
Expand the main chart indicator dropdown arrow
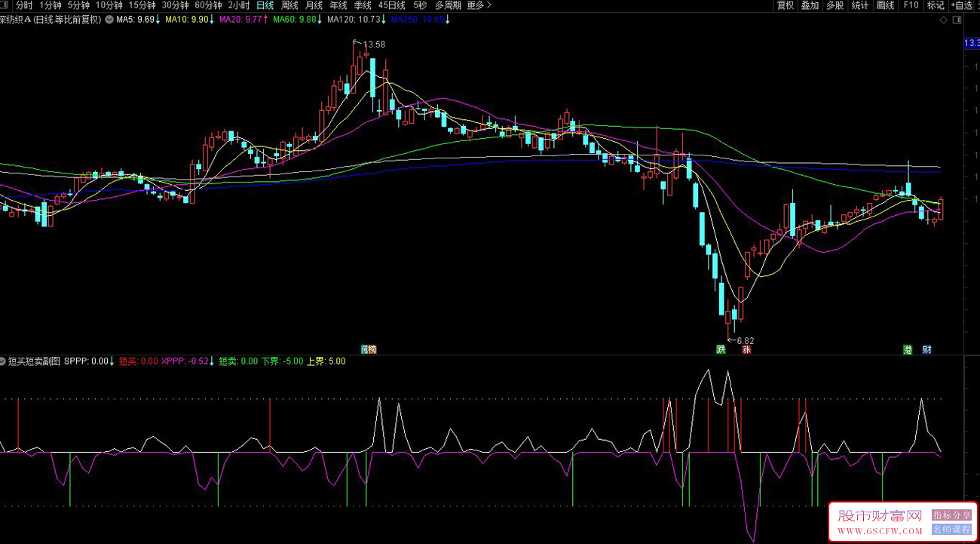pos(109,20)
